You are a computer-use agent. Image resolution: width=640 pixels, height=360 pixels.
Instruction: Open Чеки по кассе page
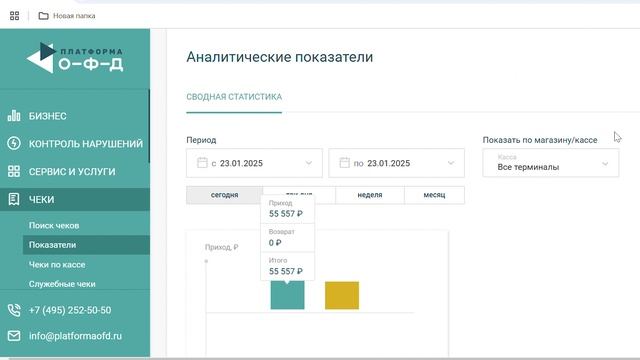tap(57, 264)
